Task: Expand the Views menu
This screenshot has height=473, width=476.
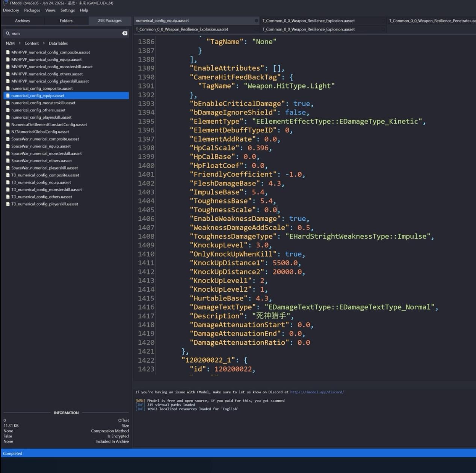Action: pos(50,11)
